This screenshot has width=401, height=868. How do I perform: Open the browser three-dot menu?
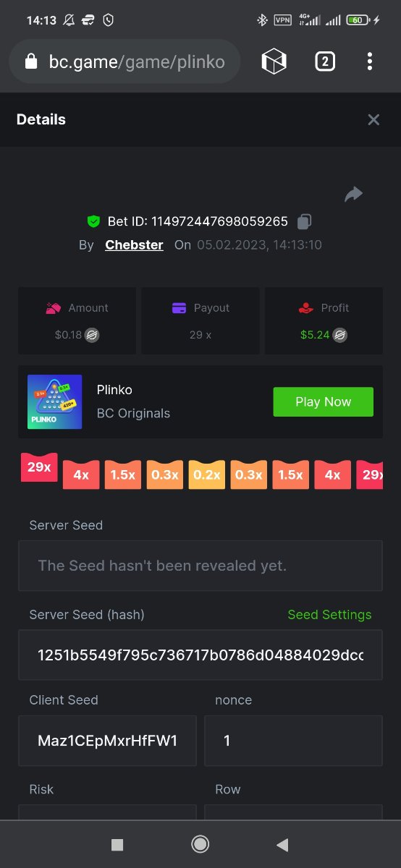click(x=369, y=61)
